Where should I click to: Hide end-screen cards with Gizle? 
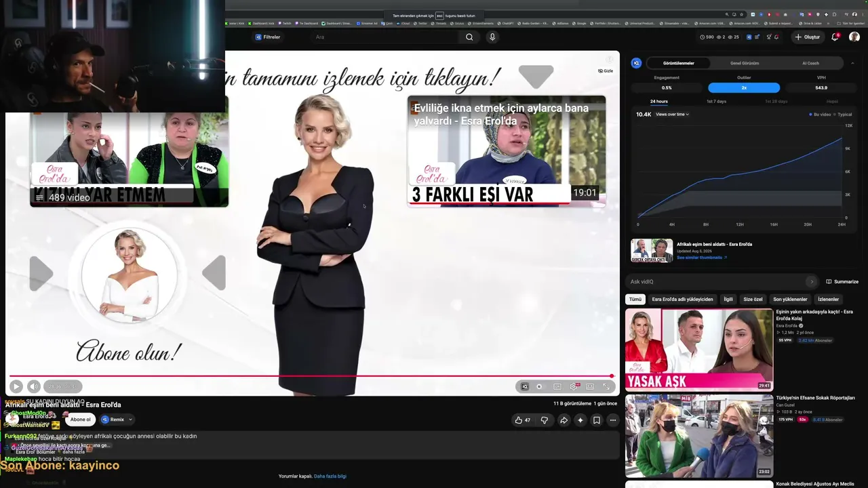tap(606, 70)
